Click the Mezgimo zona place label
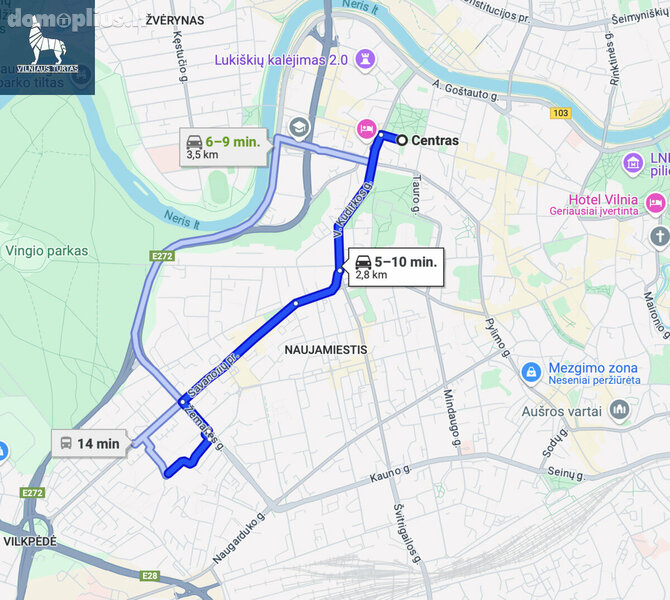 coord(594,373)
